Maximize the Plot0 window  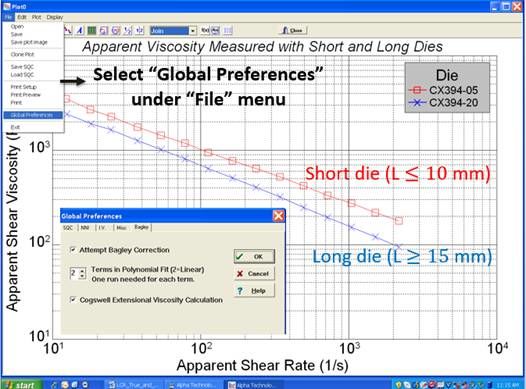point(506,6)
